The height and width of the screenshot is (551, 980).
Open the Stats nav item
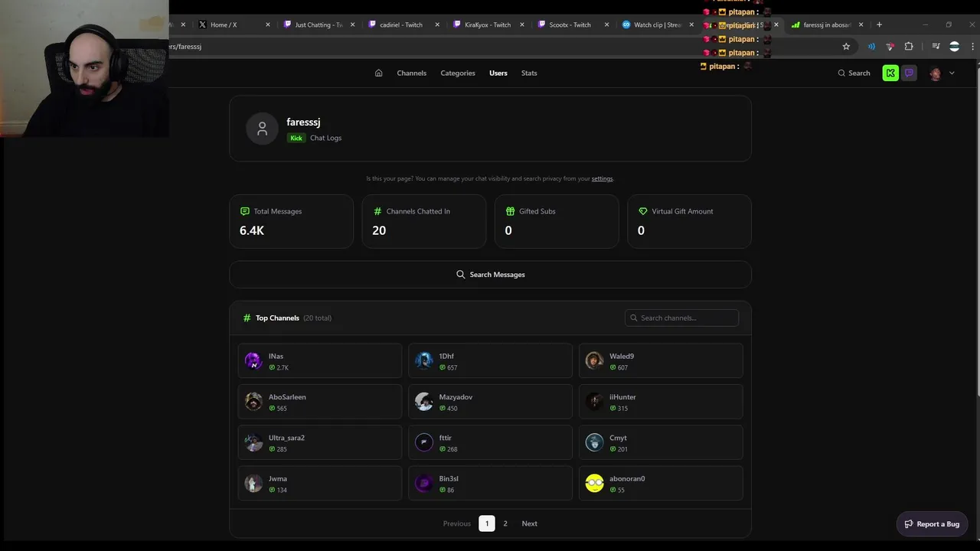(529, 73)
